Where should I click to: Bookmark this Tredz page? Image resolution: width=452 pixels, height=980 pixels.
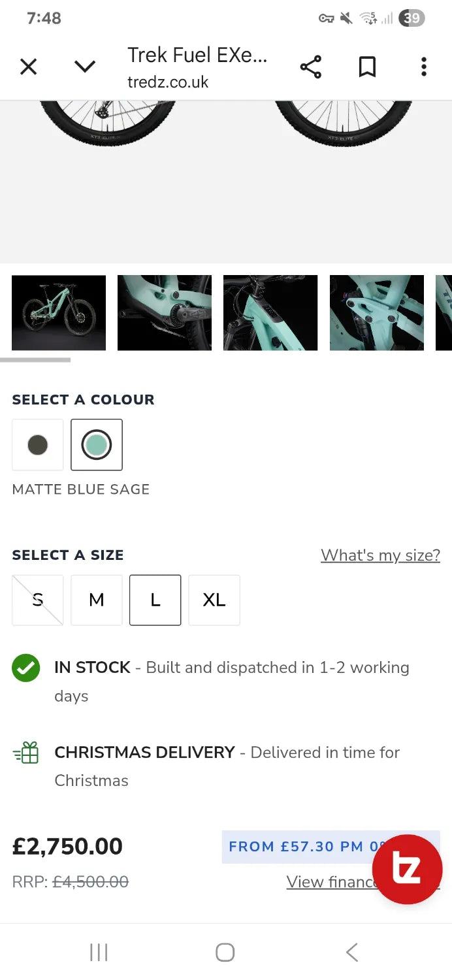[367, 67]
